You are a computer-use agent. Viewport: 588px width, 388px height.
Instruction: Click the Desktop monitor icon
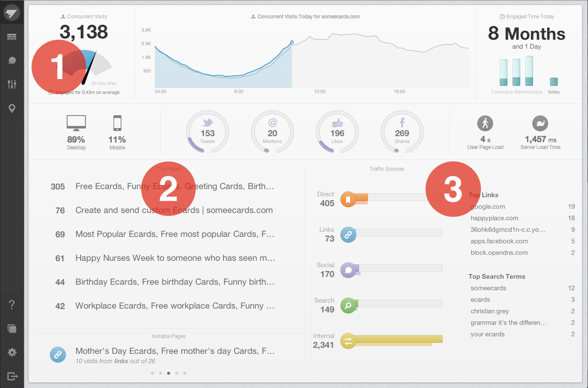pos(76,123)
